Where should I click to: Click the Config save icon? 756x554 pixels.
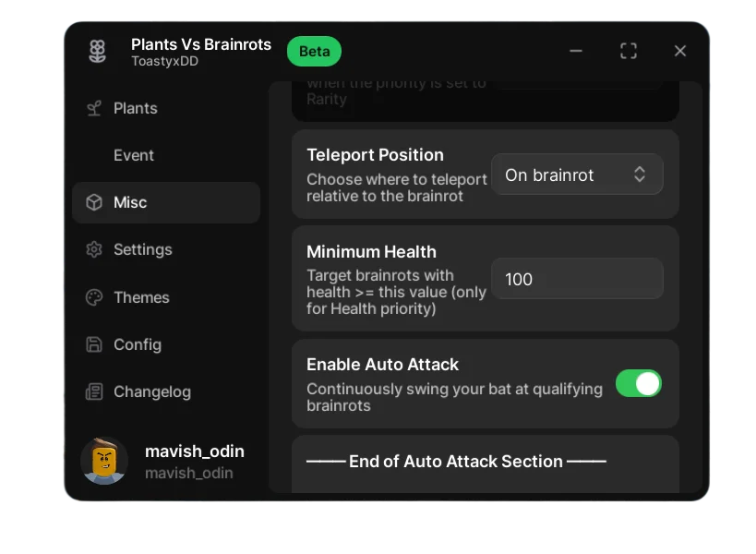pyautogui.click(x=94, y=344)
